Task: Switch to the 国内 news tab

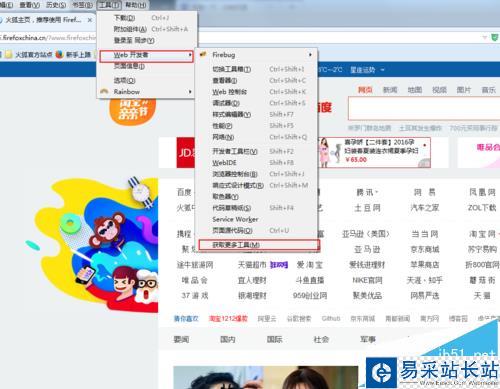Action: 228,339
